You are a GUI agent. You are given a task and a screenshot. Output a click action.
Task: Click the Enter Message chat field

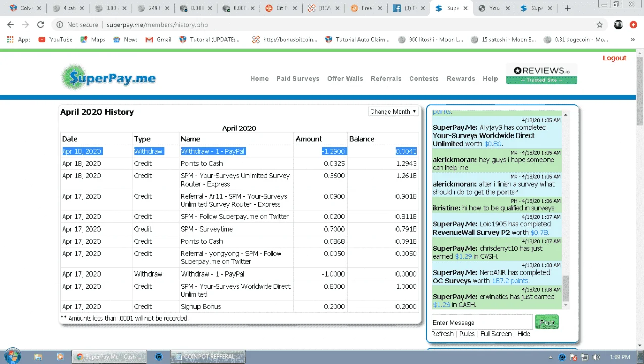[482, 322]
